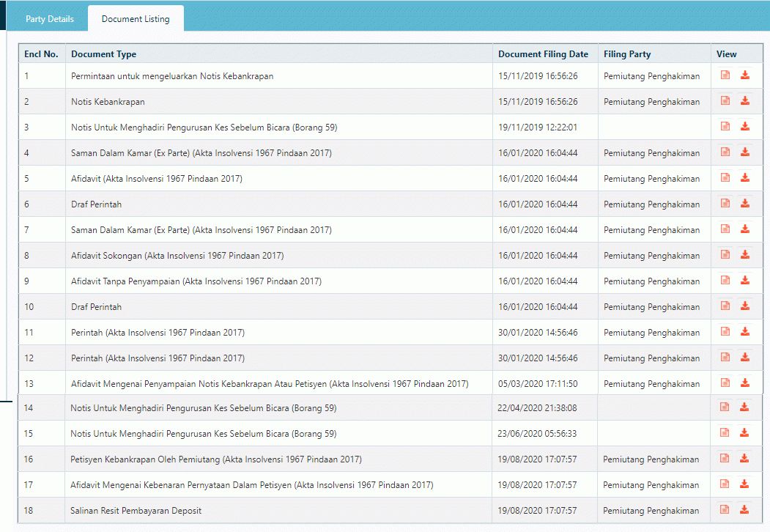View Draf Perintah document in row 6

[x=725, y=204]
